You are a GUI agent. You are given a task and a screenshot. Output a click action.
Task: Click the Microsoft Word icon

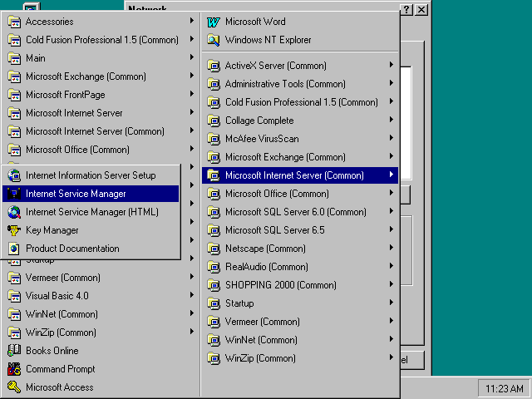click(214, 22)
